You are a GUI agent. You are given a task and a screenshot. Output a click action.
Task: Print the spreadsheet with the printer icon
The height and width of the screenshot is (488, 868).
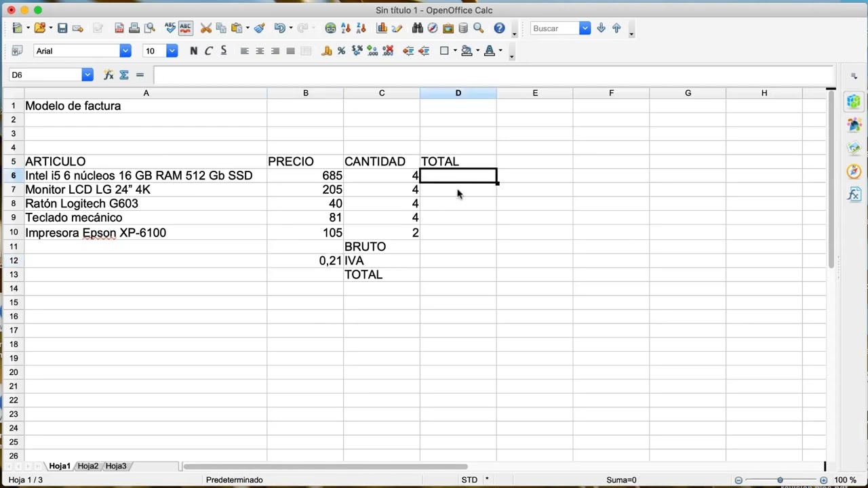[134, 28]
